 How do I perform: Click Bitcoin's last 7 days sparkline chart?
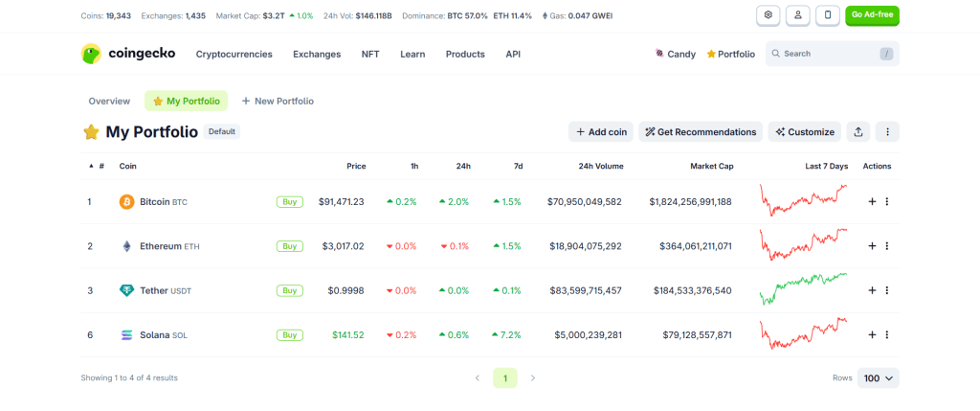point(803,201)
